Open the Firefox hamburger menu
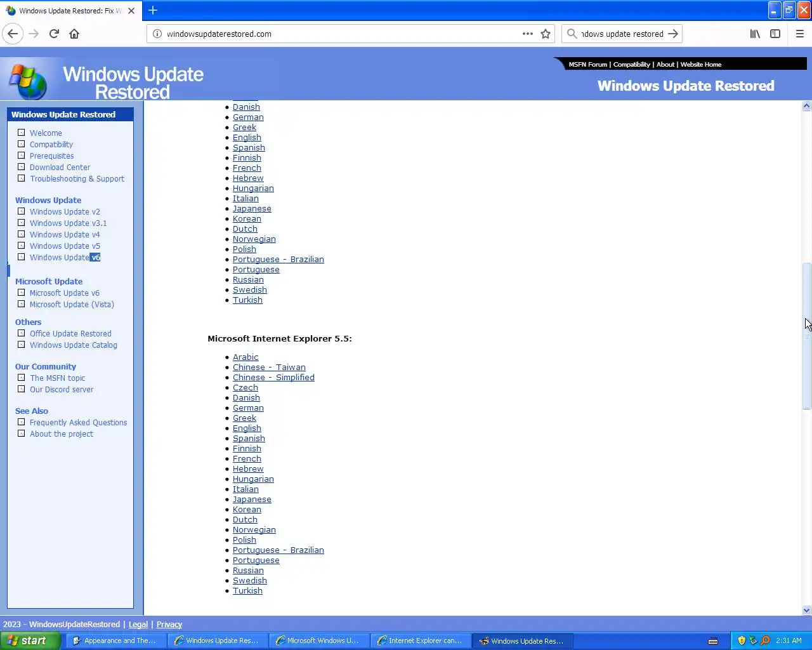 coord(800,34)
